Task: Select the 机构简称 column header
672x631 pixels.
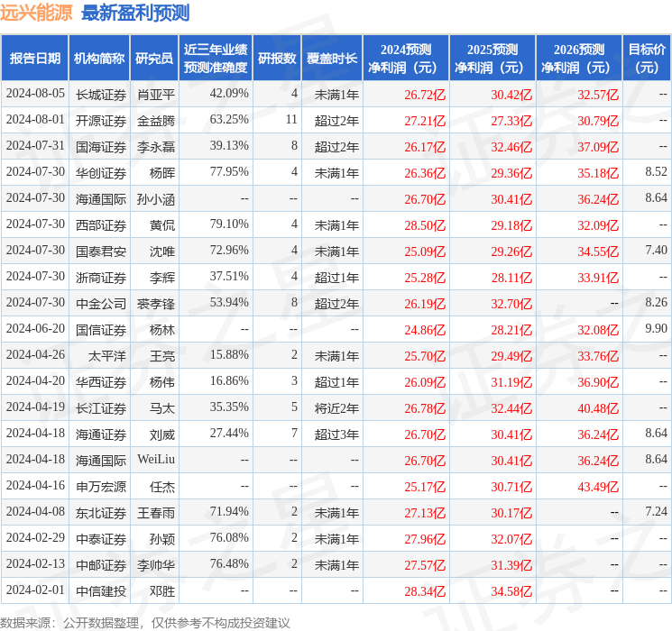Action: [x=99, y=59]
